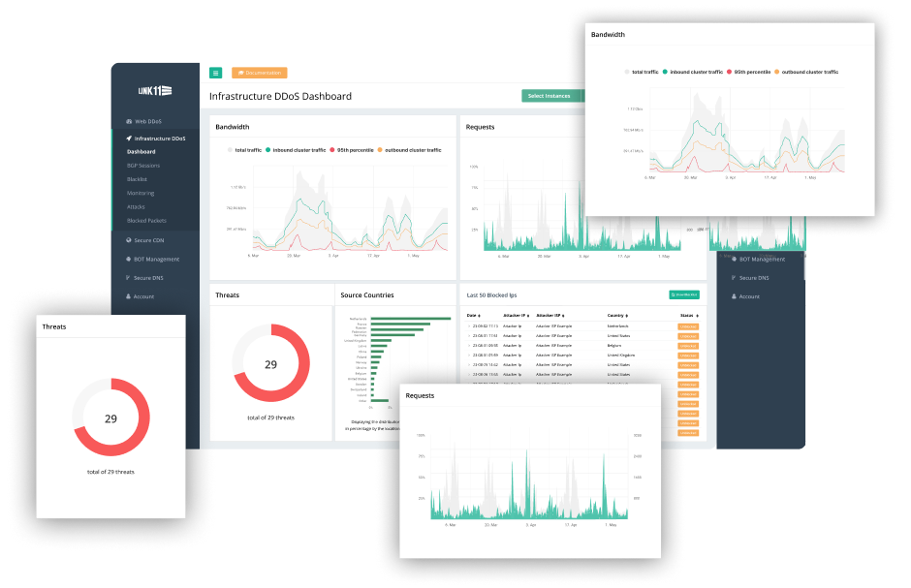911x588 pixels.
Task: Click the Secure DNS icon in left sidebar
Action: pos(129,278)
